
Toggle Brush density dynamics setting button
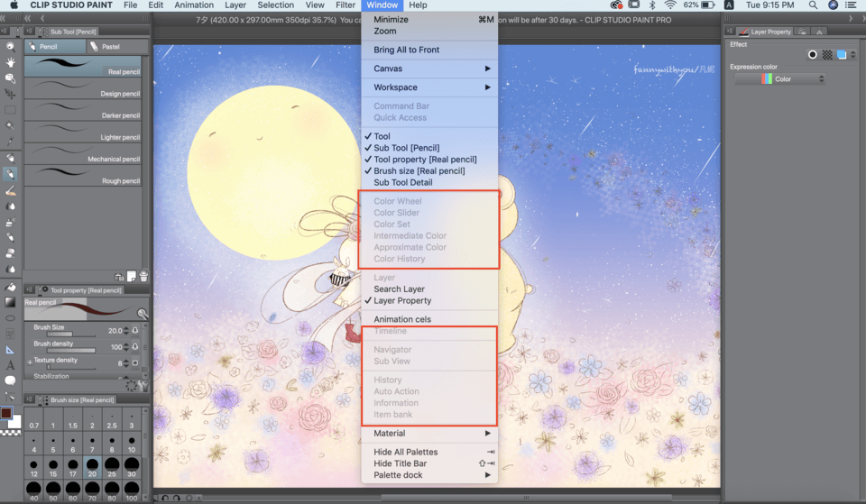[135, 347]
